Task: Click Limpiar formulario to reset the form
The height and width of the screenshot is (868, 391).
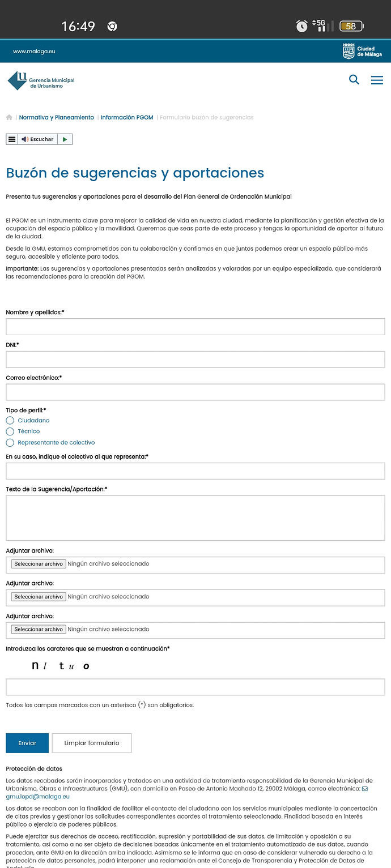Action: (91, 743)
